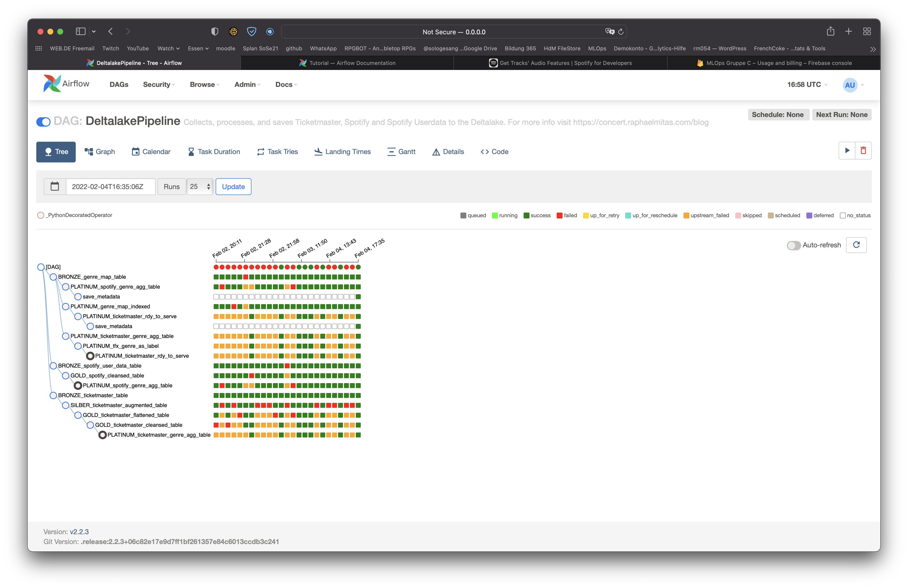Open the Tutorial — Airflow Documentation browser tab

click(347, 63)
